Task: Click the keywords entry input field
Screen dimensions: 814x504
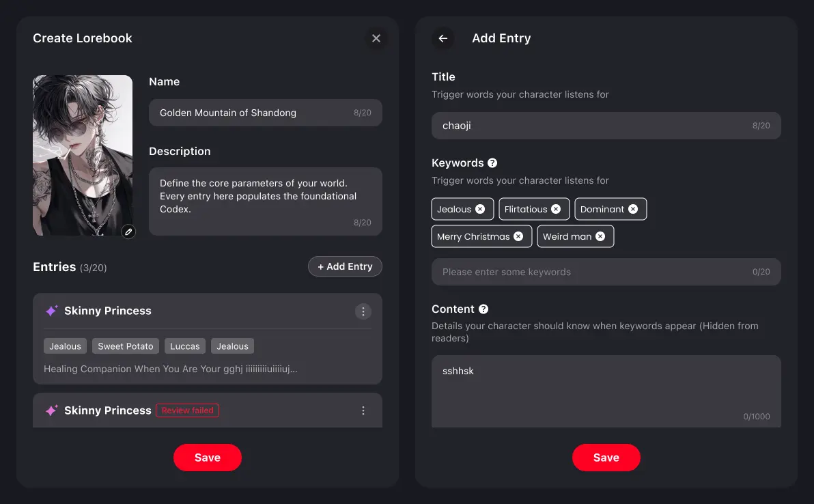Action: [606, 272]
